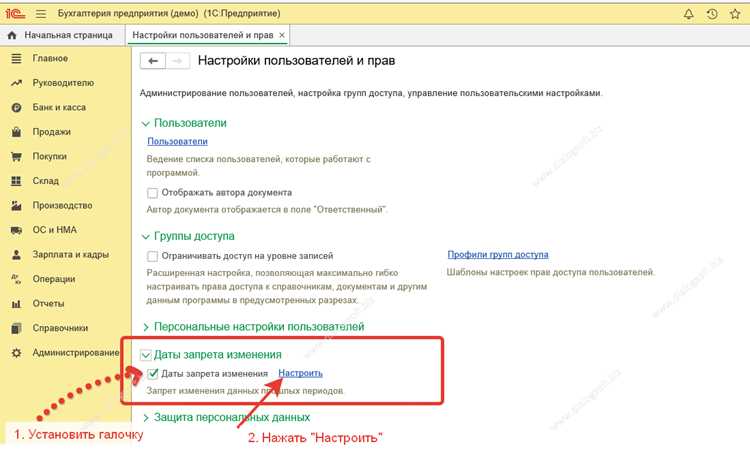Click text Запрет изменения данных прошлых периодов
This screenshot has width=750, height=451.
click(x=245, y=391)
